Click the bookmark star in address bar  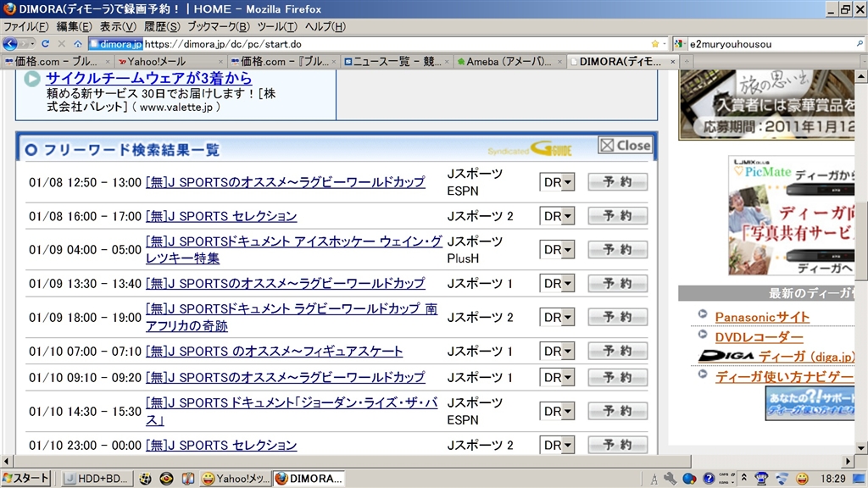coord(655,44)
